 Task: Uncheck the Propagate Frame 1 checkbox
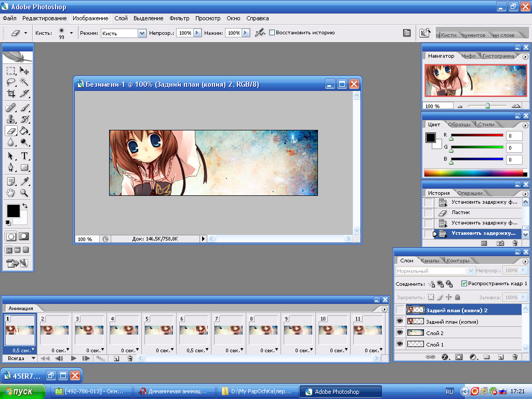464,283
